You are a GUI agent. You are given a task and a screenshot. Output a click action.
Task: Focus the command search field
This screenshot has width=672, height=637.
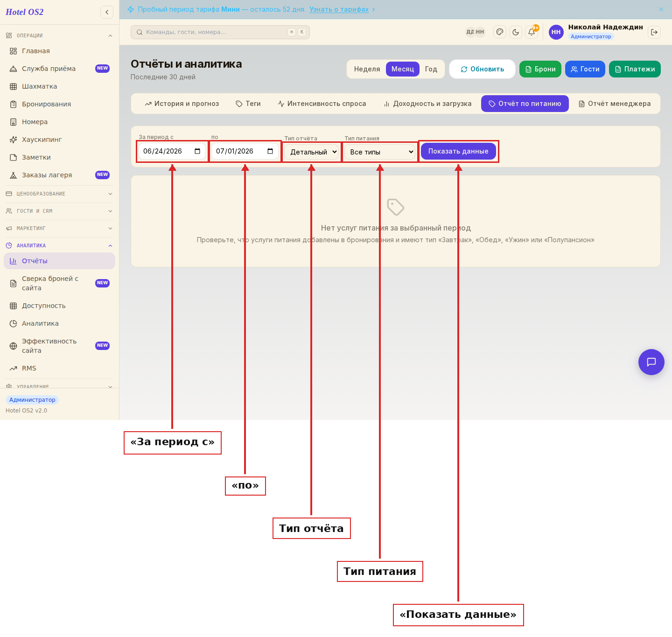point(220,32)
